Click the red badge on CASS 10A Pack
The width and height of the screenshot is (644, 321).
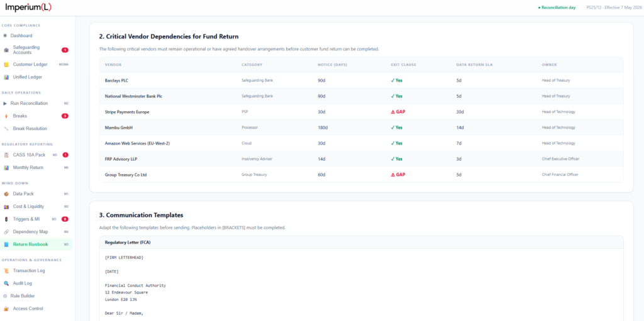pos(65,155)
